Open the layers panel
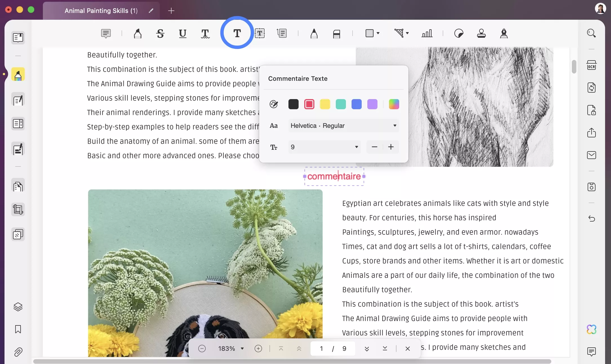This screenshot has height=364, width=611. pyautogui.click(x=18, y=307)
